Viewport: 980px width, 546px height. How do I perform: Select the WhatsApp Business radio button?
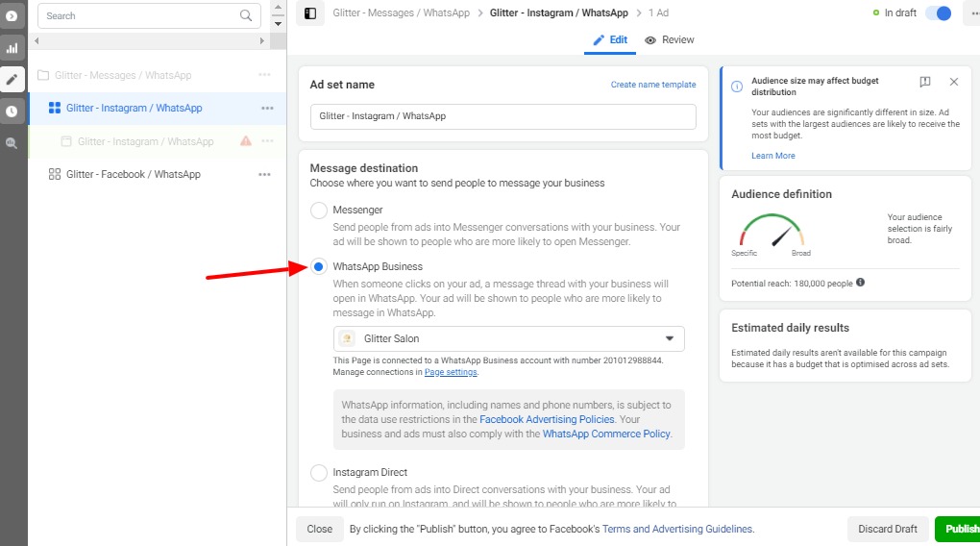pyautogui.click(x=319, y=267)
